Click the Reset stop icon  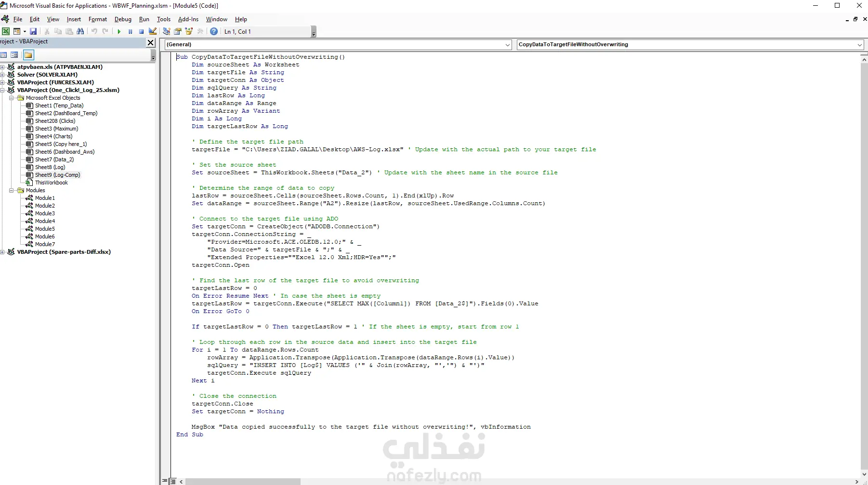141,31
